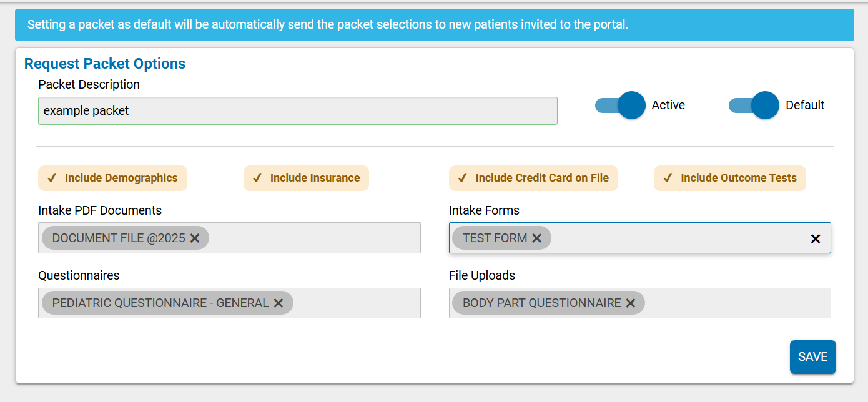The image size is (868, 402).
Task: Click the Packet Description text field
Action: 297,111
